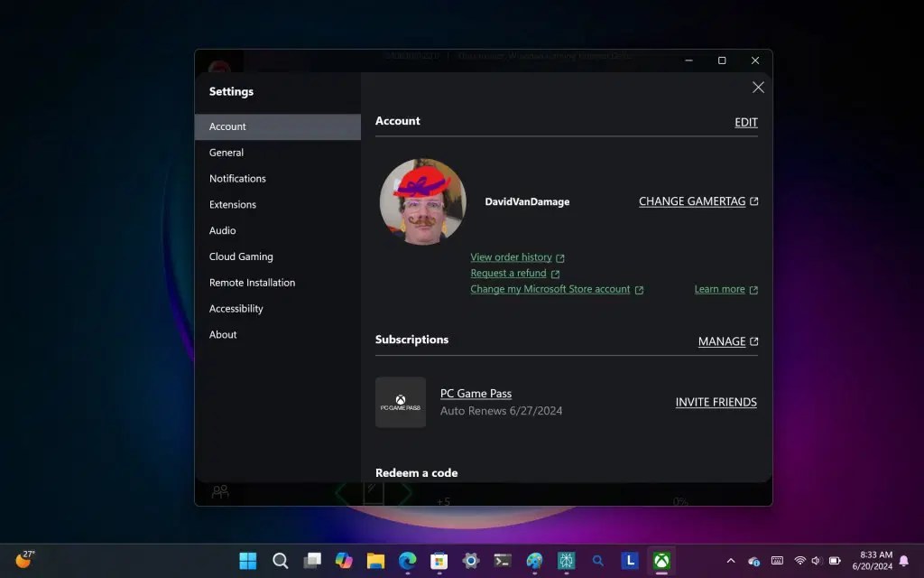Screen dimensions: 924x578
Task: Click the friends icon in the bottom bar
Action: coord(219,492)
